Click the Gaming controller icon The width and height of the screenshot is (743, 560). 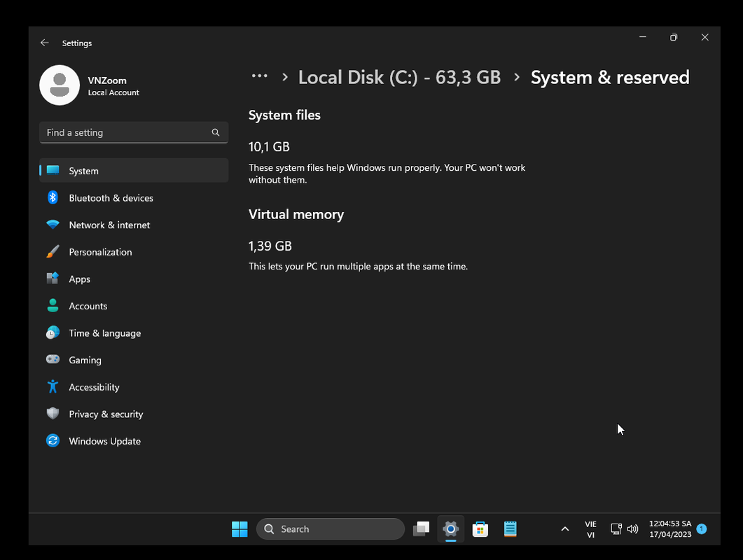[53, 359]
